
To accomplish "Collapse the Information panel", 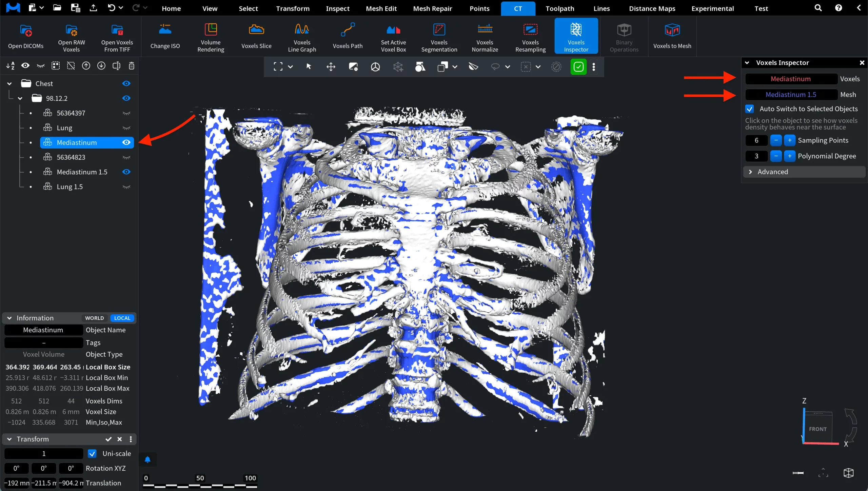I will (x=9, y=318).
